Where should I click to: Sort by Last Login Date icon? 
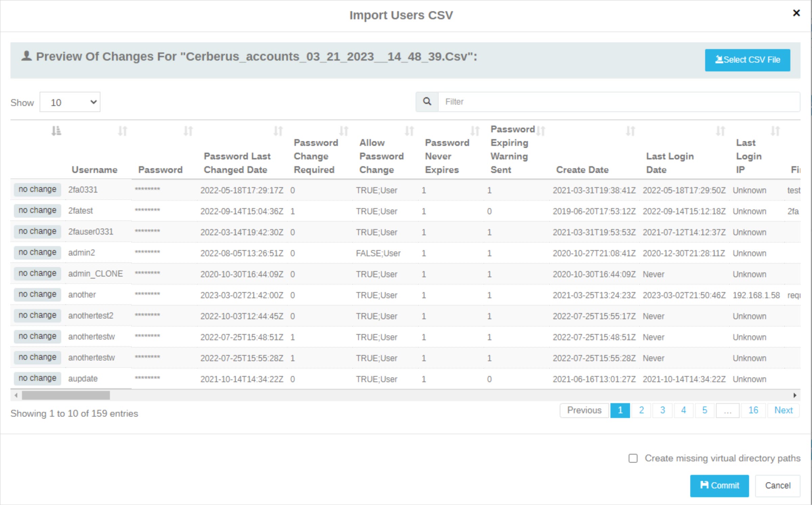(x=720, y=131)
